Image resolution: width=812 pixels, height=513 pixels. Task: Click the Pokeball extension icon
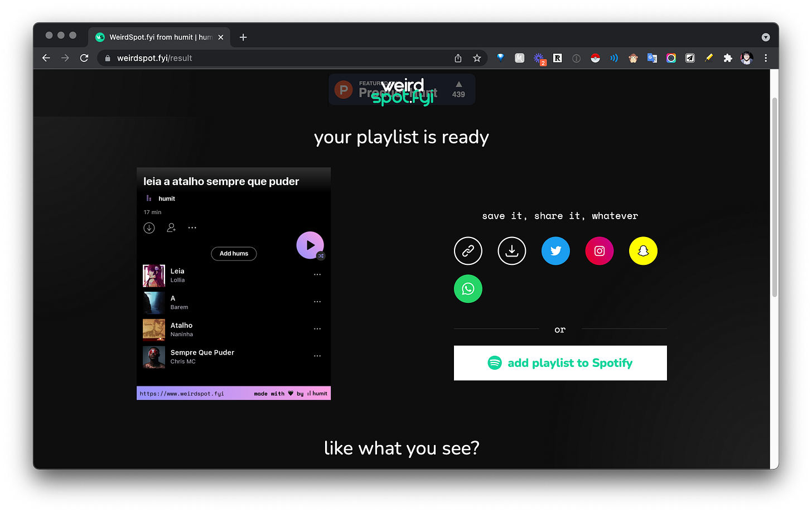point(596,58)
